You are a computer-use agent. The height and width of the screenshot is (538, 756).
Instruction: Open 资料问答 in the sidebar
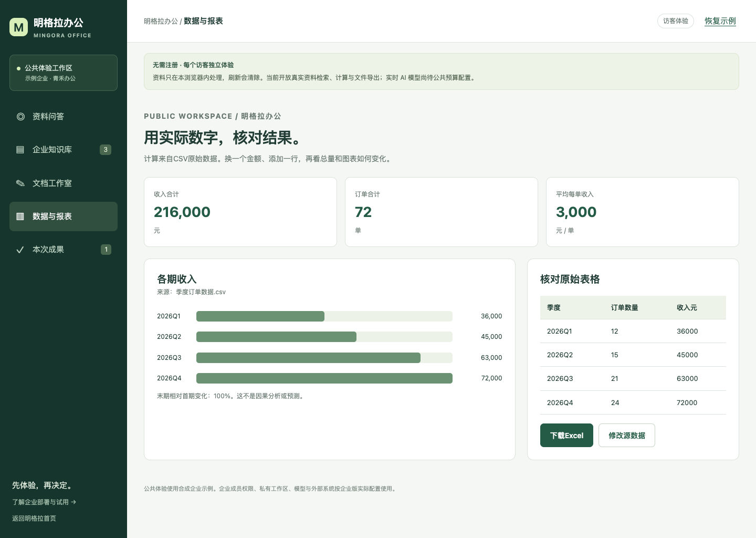(64, 117)
